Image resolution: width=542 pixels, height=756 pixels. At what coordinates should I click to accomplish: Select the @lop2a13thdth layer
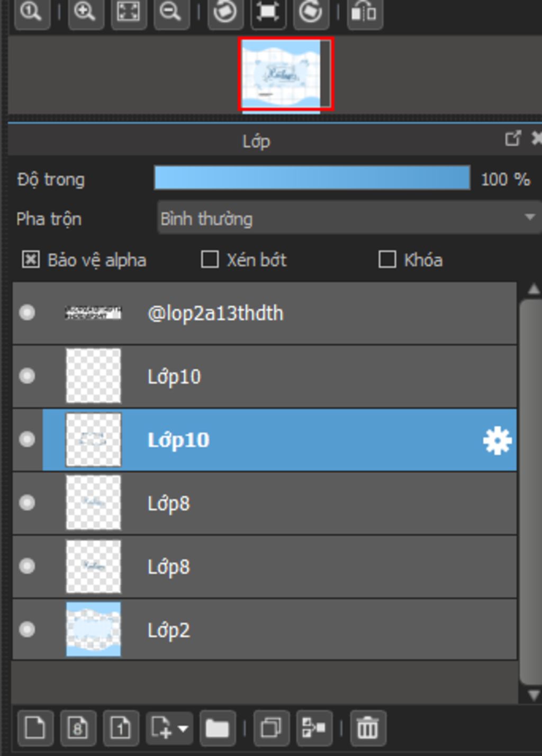point(265,313)
